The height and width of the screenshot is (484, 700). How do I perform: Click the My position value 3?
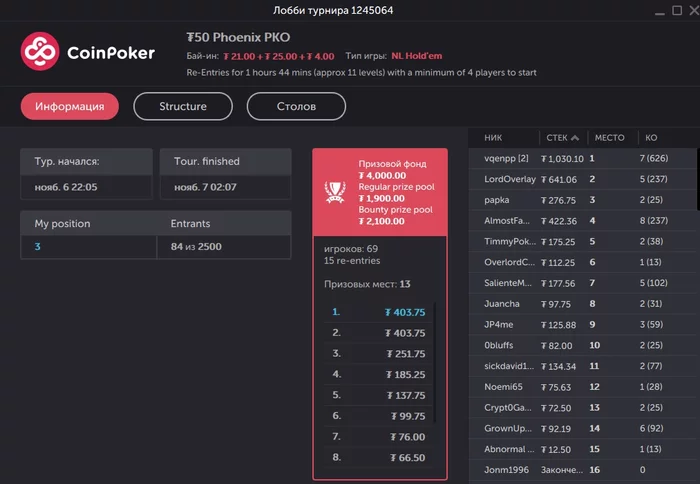coord(38,246)
